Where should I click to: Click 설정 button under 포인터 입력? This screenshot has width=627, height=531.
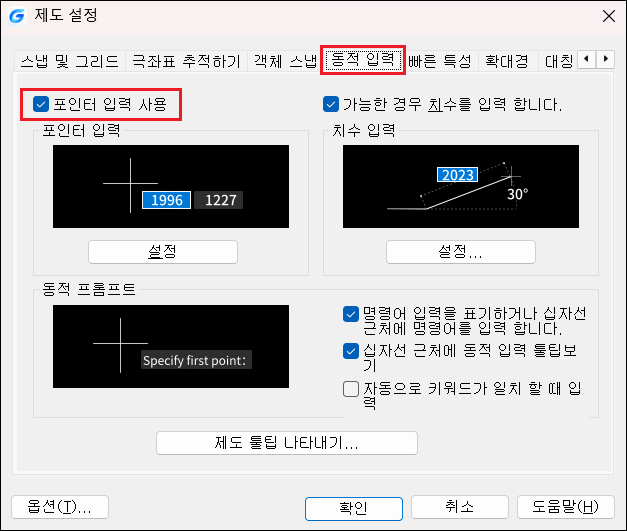coord(163,252)
